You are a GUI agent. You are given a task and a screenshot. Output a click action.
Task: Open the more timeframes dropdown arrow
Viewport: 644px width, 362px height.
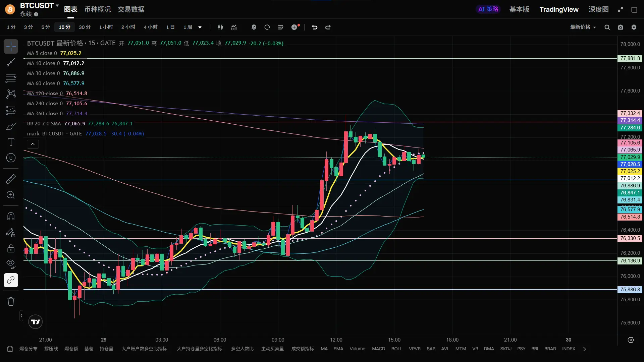(x=200, y=27)
